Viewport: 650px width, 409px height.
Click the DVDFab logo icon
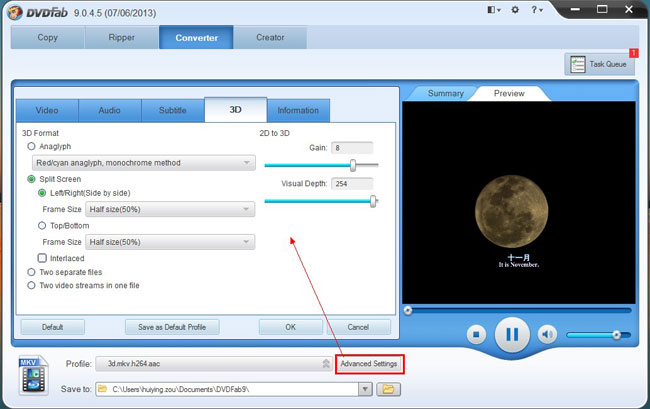14,12
